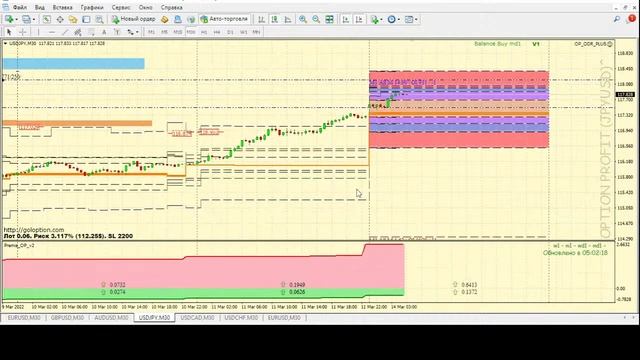Screen dimensions: 640x360
Task: Open the Profiles toolbar icon
Action: (x=26, y=19)
